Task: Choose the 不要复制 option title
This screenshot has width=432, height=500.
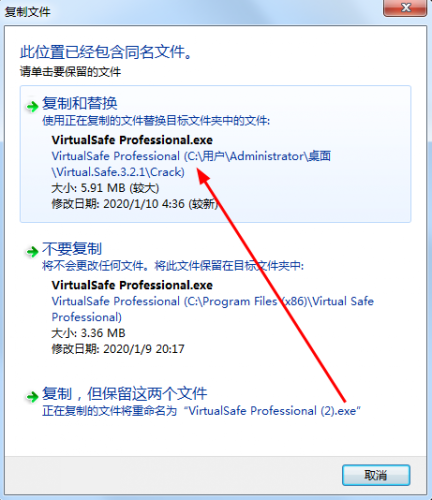Action: (72, 249)
